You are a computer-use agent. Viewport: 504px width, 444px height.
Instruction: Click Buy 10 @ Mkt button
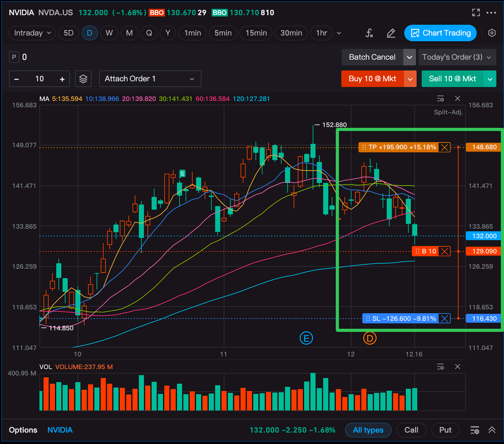[372, 79]
